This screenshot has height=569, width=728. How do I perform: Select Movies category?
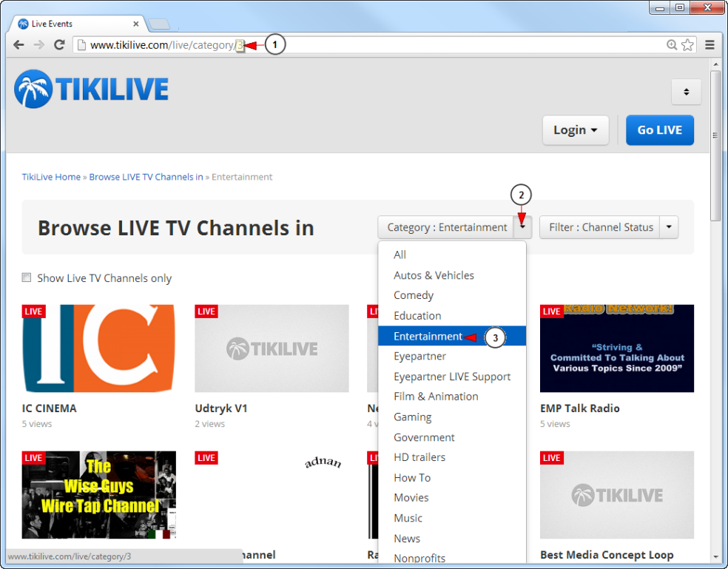pos(452,498)
